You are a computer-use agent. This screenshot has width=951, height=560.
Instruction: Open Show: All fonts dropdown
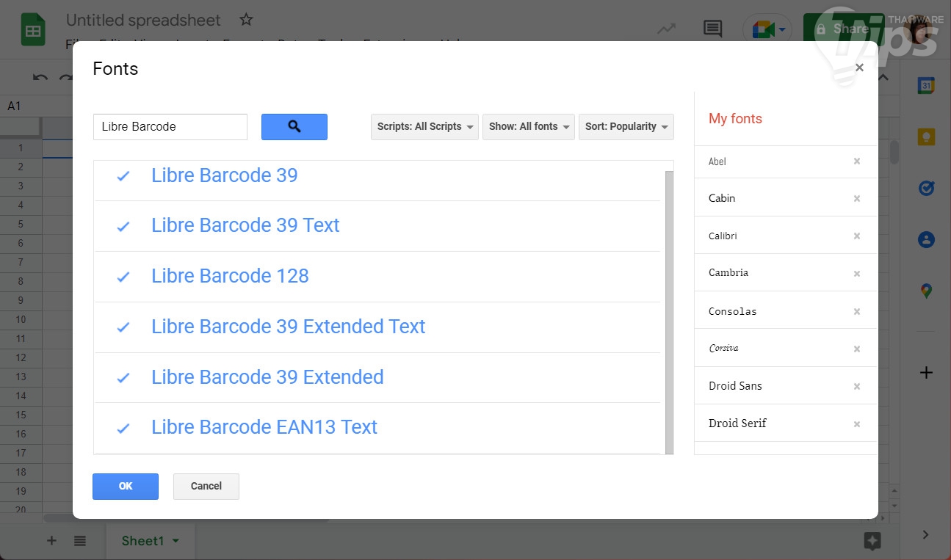[528, 127]
